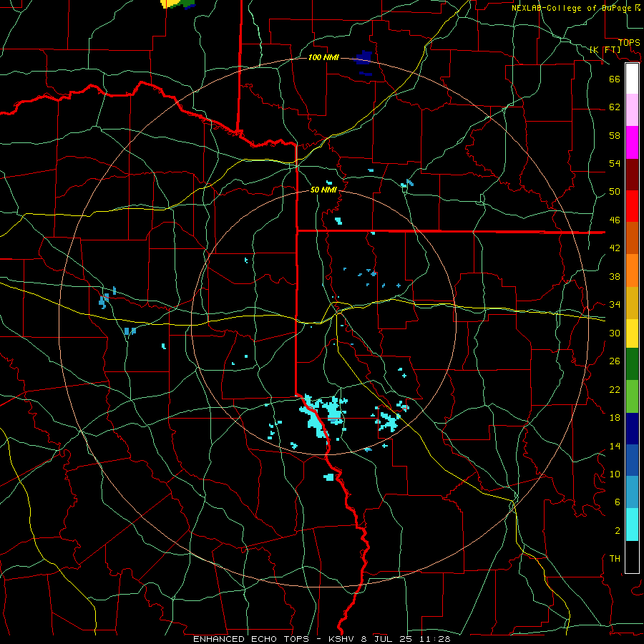The image size is (644, 644).
Task: Click the "50 NMI" range ring label
Action: 323,190
